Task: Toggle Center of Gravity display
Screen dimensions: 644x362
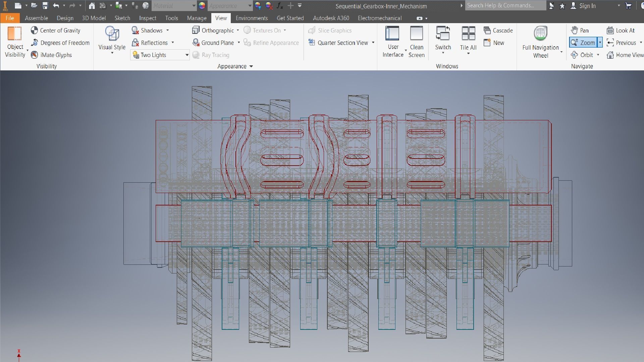Action: pyautogui.click(x=56, y=31)
